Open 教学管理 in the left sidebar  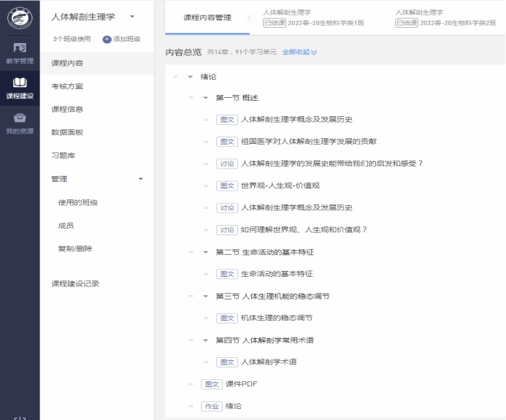pos(20,53)
